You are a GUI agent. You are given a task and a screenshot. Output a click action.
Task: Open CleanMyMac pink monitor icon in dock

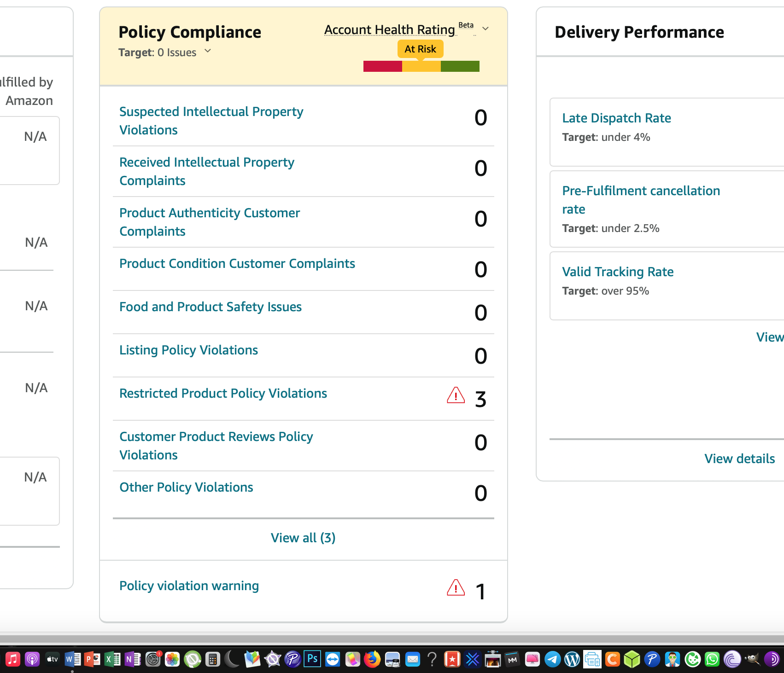532,659
